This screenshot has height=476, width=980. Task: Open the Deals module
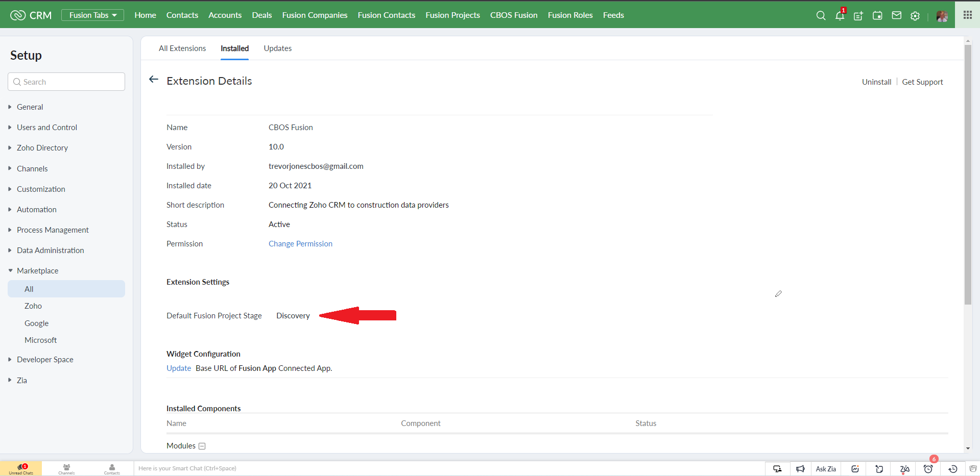coord(262,15)
